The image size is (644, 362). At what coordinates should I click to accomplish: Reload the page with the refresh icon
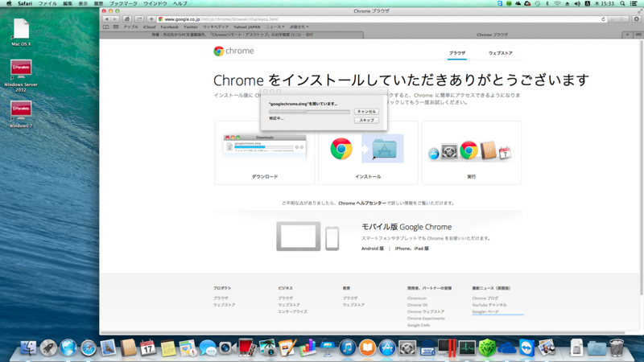pyautogui.click(x=603, y=19)
